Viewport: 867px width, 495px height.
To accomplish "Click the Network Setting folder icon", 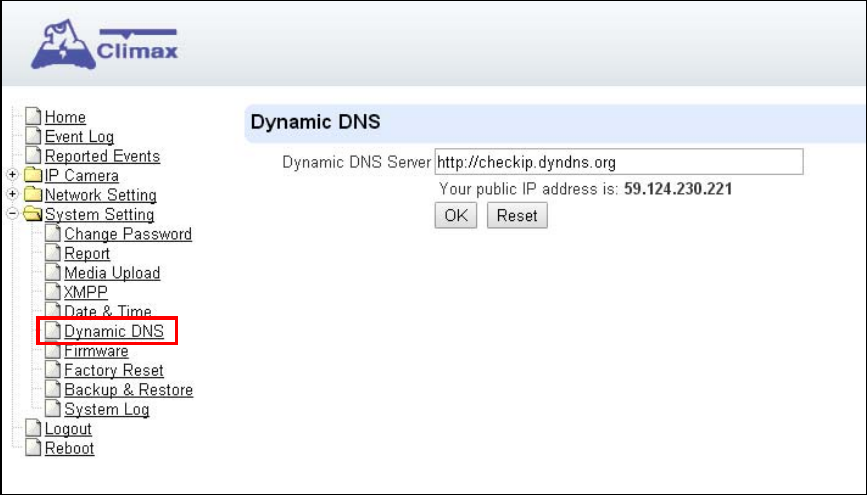I will click(x=33, y=194).
